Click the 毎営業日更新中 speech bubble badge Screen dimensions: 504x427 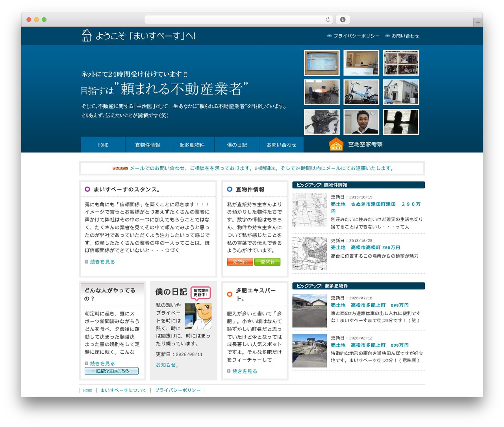[201, 293]
